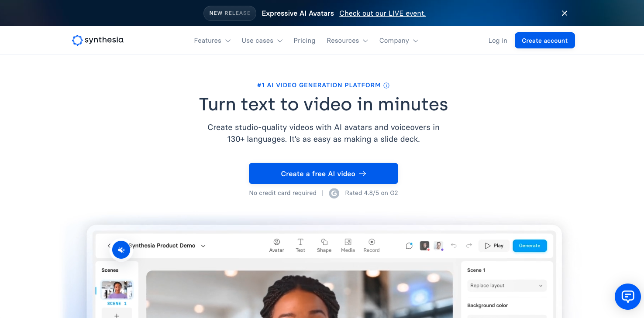Image resolution: width=644 pixels, height=318 pixels.
Task: Add a new scene with the plus button
Action: [117, 315]
